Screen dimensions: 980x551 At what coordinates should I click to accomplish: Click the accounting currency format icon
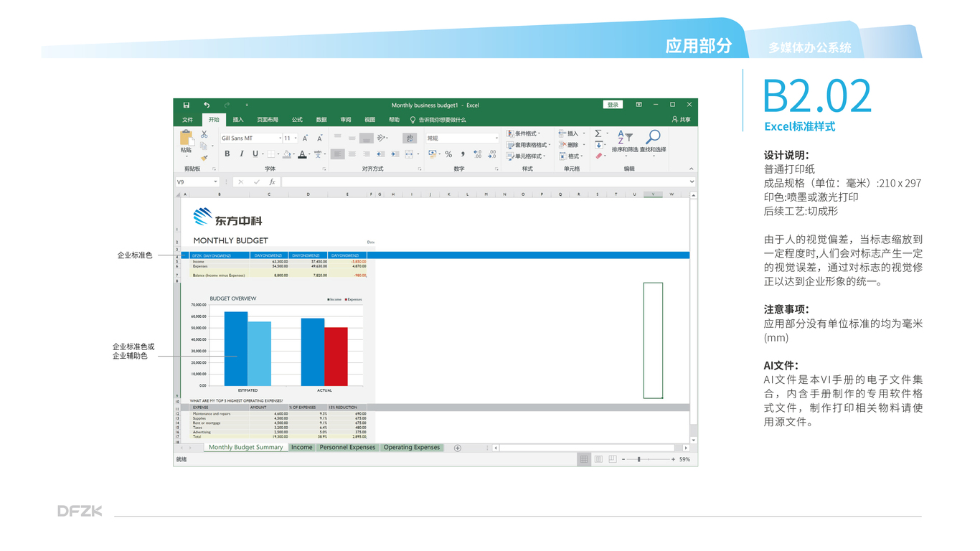[x=432, y=154]
